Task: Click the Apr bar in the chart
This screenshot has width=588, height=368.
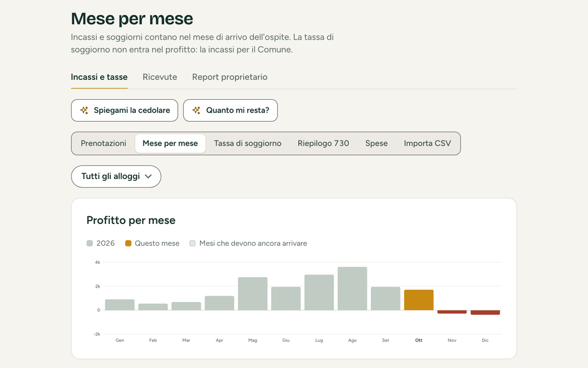Action: coord(219,303)
